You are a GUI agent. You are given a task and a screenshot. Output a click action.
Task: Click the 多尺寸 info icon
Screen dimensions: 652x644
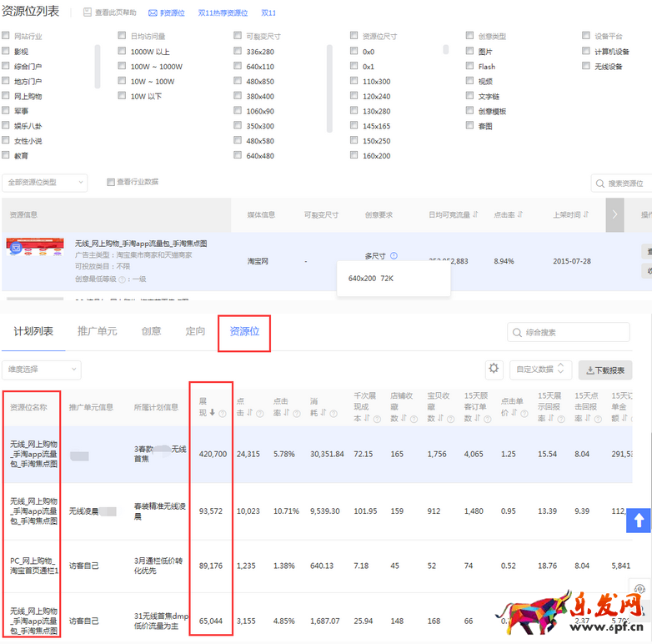click(x=394, y=256)
